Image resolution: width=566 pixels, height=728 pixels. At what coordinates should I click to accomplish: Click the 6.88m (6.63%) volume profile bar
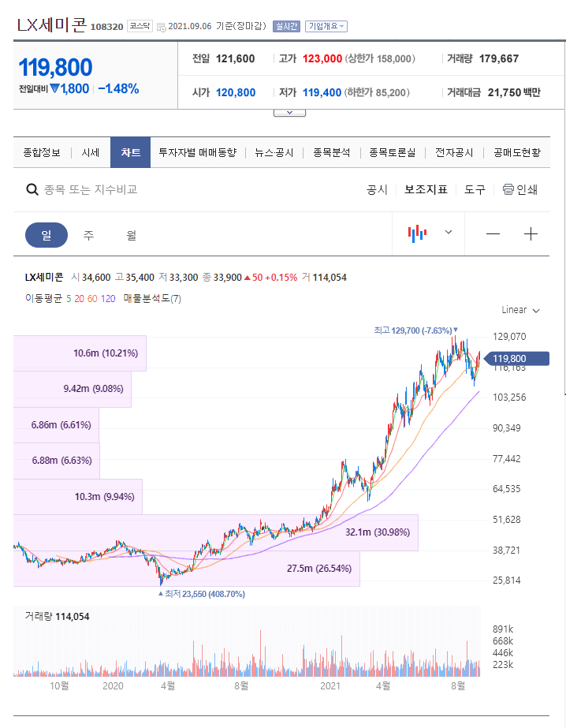(x=57, y=461)
